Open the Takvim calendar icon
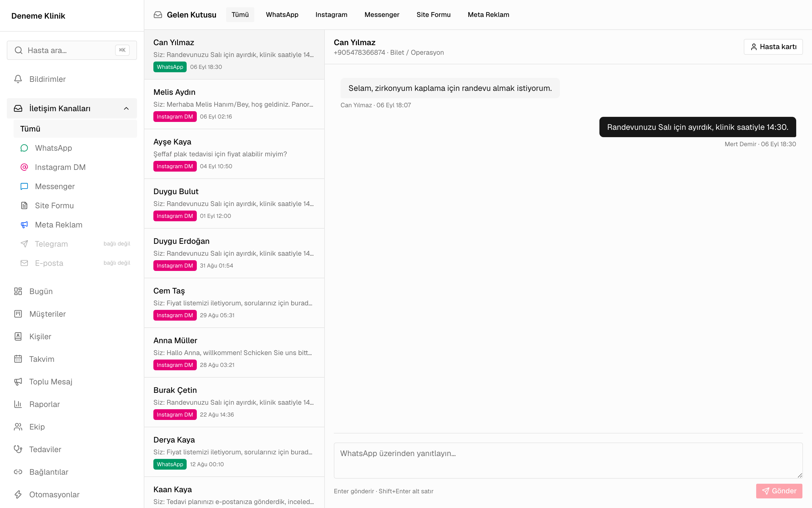This screenshot has width=812, height=508. 18,358
